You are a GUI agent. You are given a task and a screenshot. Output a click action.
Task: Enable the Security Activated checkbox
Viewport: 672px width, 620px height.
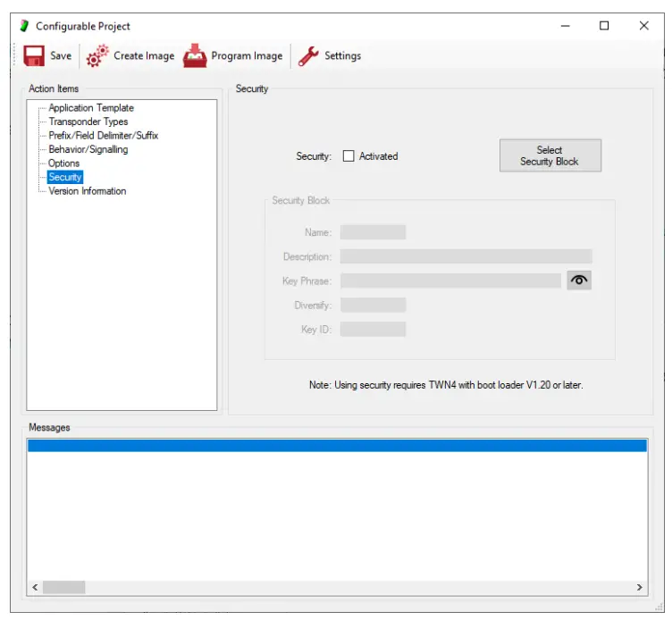pos(349,156)
